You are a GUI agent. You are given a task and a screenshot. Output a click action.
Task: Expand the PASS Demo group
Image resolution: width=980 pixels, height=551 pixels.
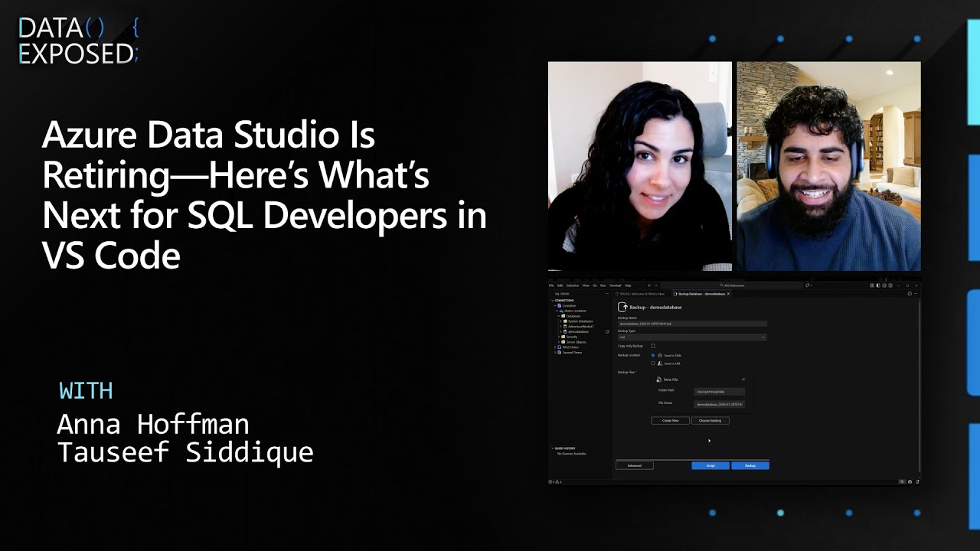click(x=555, y=347)
